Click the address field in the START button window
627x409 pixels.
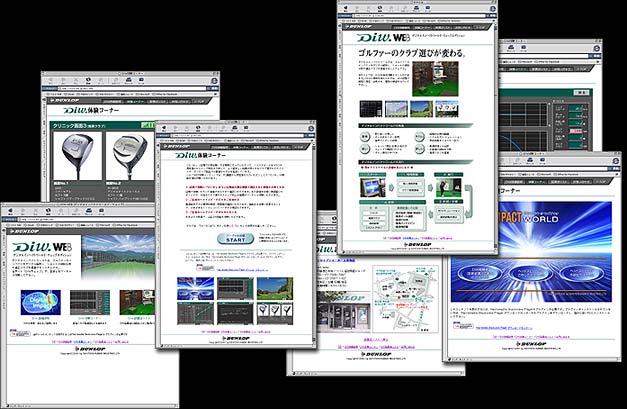[x=237, y=136]
